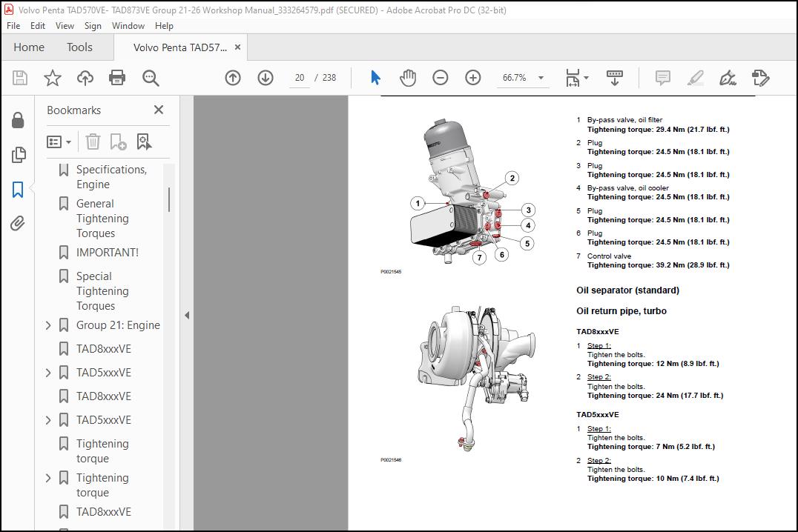
Task: Open the File menu
Action: click(x=13, y=26)
